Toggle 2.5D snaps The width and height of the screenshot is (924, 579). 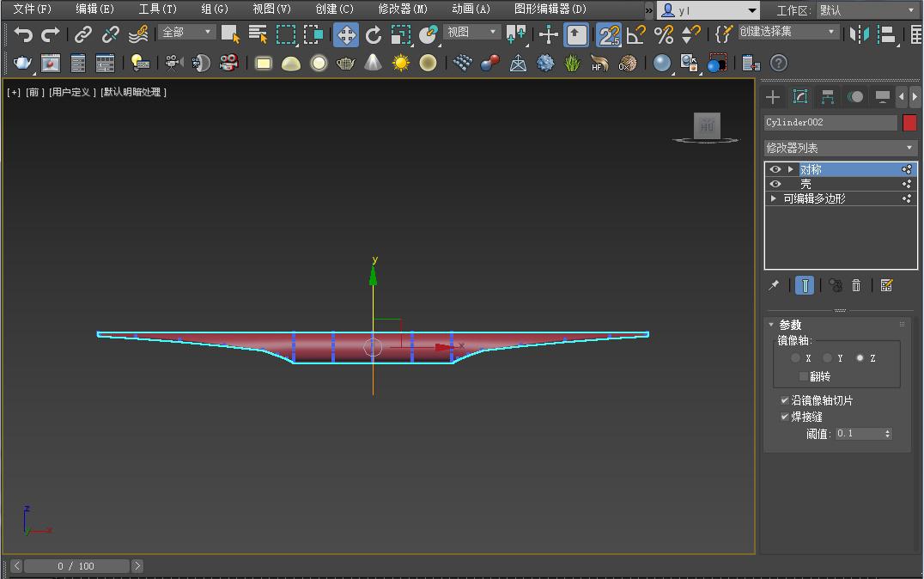tap(608, 34)
